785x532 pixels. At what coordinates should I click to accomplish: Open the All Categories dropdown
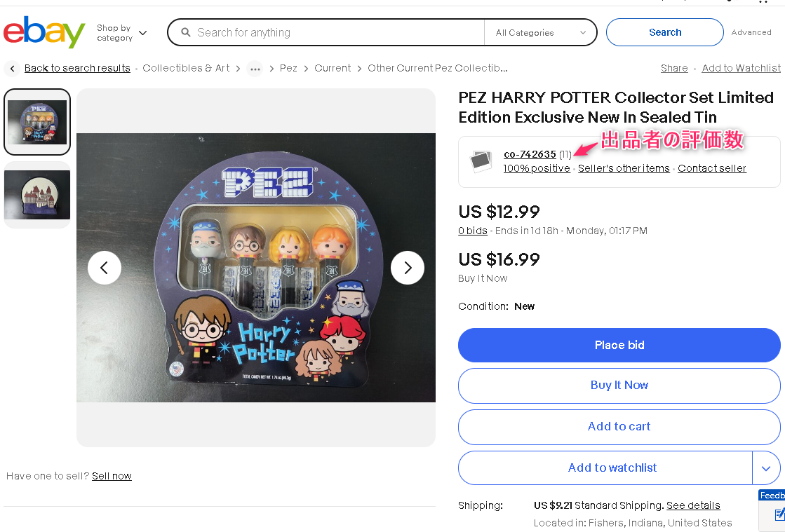(540, 32)
